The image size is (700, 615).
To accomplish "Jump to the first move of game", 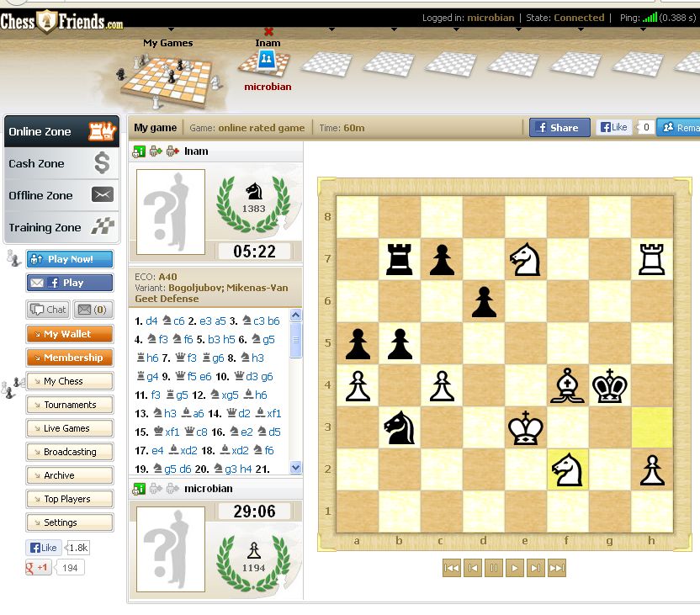I will [x=452, y=568].
